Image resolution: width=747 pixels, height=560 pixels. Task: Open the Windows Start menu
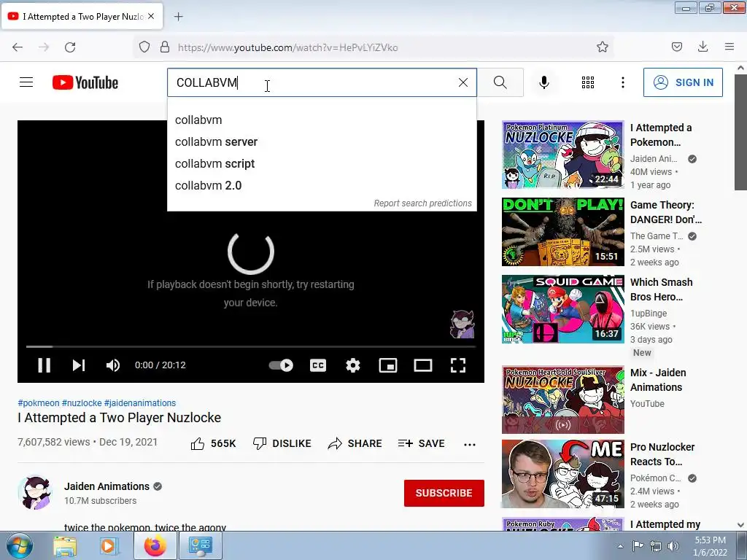click(x=18, y=545)
